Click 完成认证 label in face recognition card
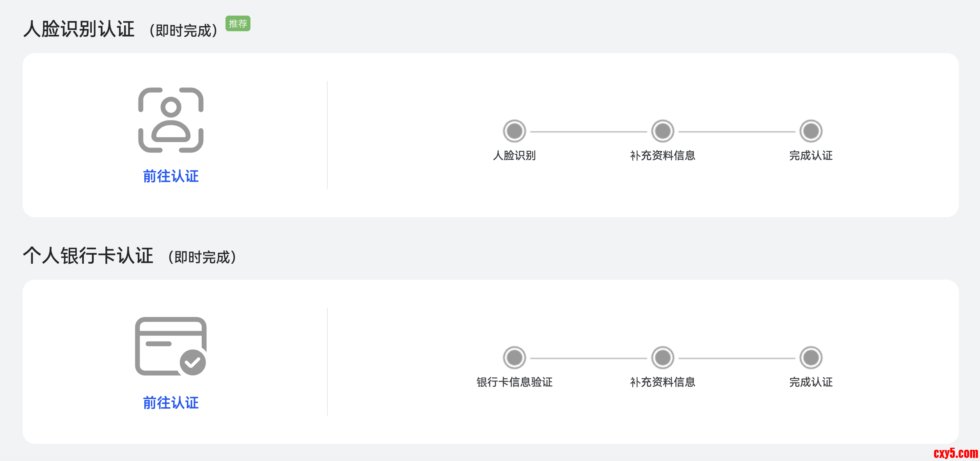The height and width of the screenshot is (461, 980). tap(811, 156)
